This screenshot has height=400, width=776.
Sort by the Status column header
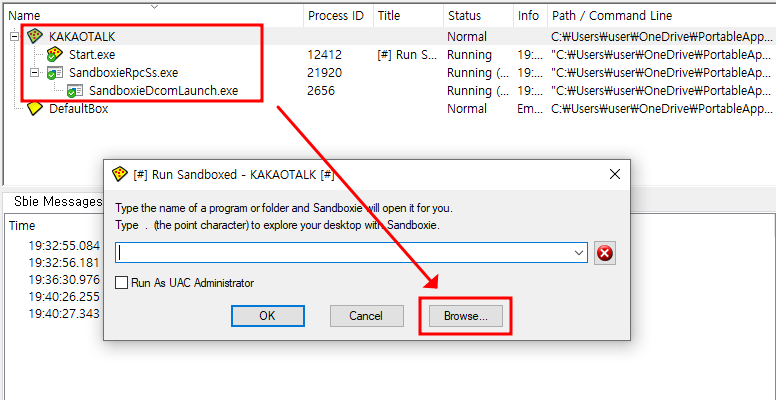point(478,16)
